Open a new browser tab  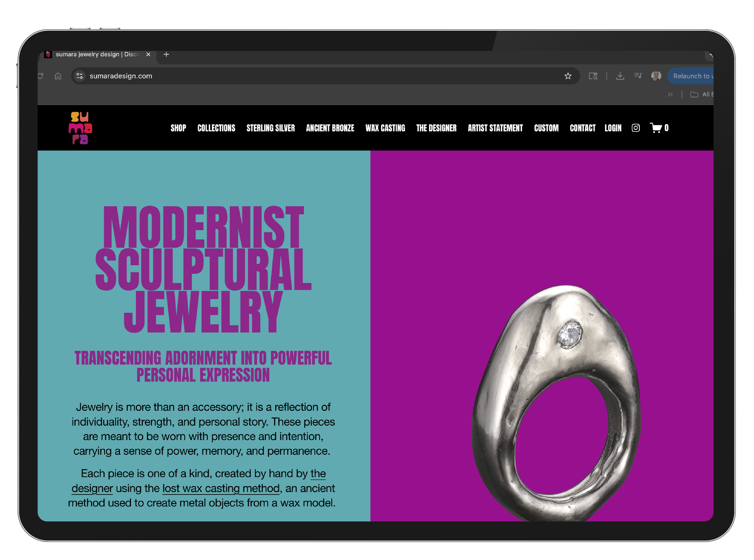click(166, 54)
